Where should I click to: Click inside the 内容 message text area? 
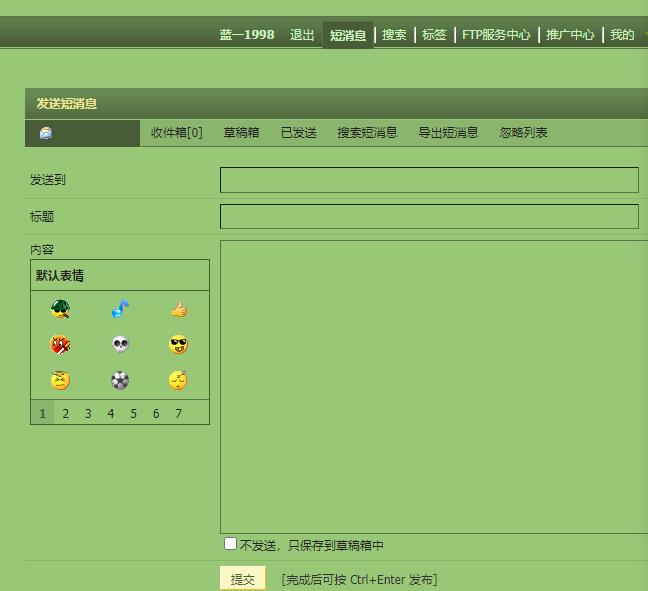point(434,387)
